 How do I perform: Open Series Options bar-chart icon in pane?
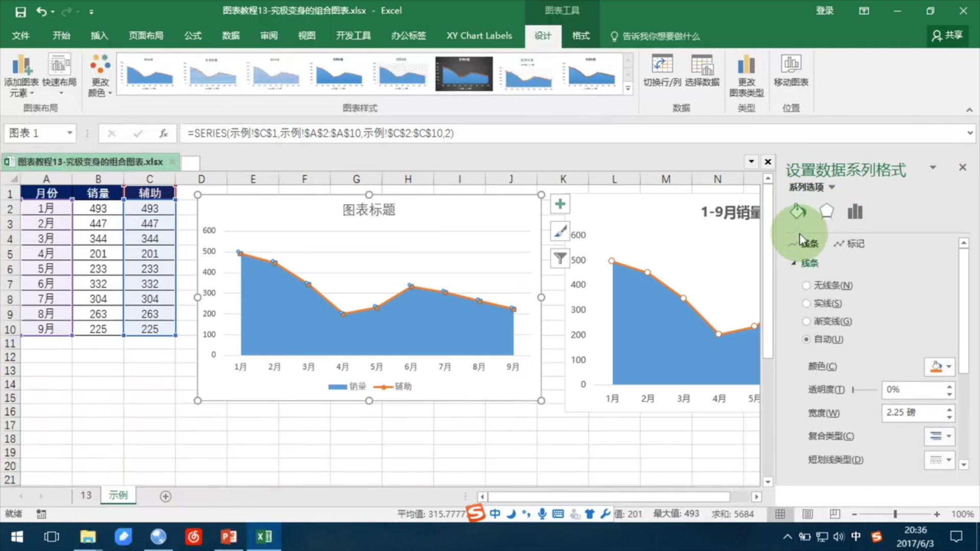click(855, 211)
